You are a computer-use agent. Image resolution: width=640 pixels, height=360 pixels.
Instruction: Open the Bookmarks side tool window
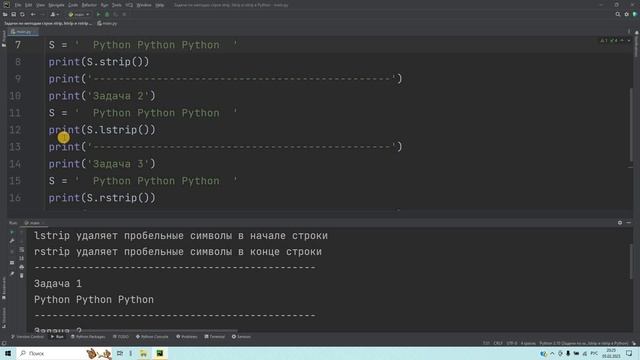(4, 287)
